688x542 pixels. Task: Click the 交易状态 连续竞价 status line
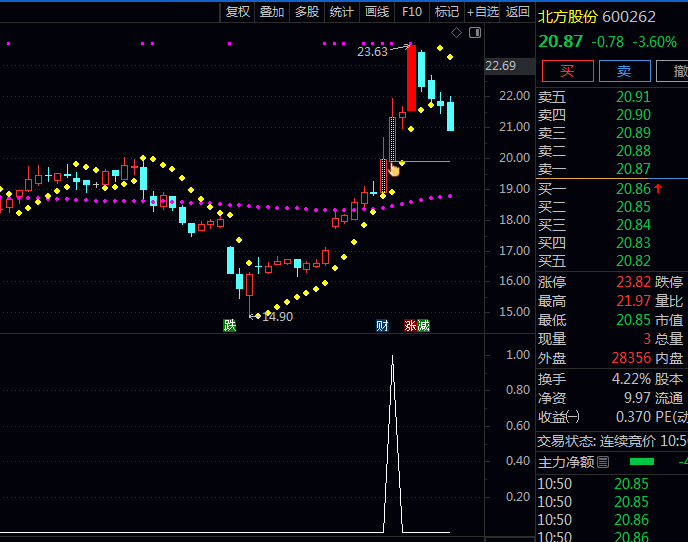(613, 441)
